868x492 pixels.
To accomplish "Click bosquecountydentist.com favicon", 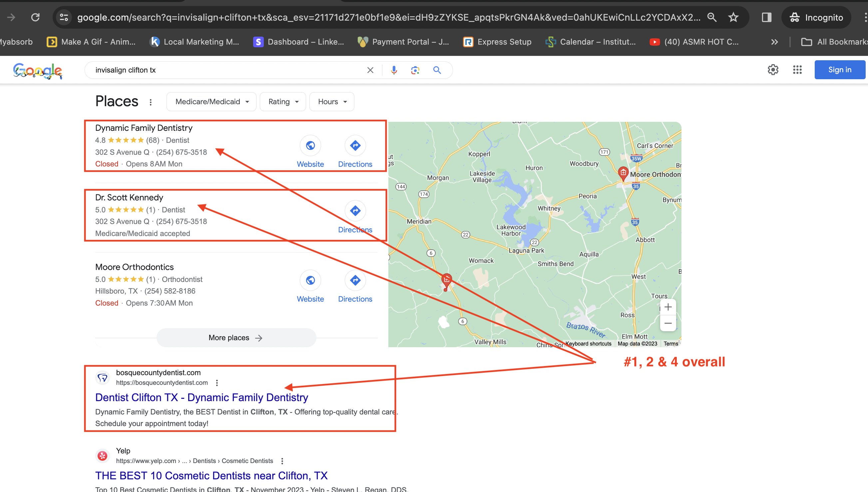I will [x=102, y=378].
